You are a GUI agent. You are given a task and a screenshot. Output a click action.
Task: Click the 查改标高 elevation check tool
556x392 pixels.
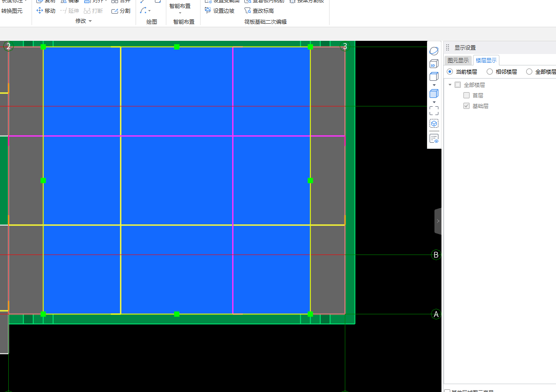click(x=259, y=11)
